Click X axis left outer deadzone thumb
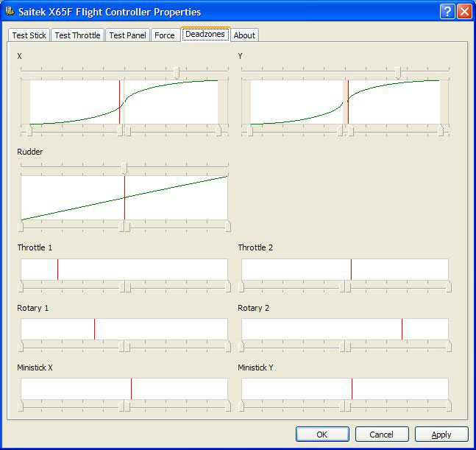The width and height of the screenshot is (476, 450). tap(29, 131)
